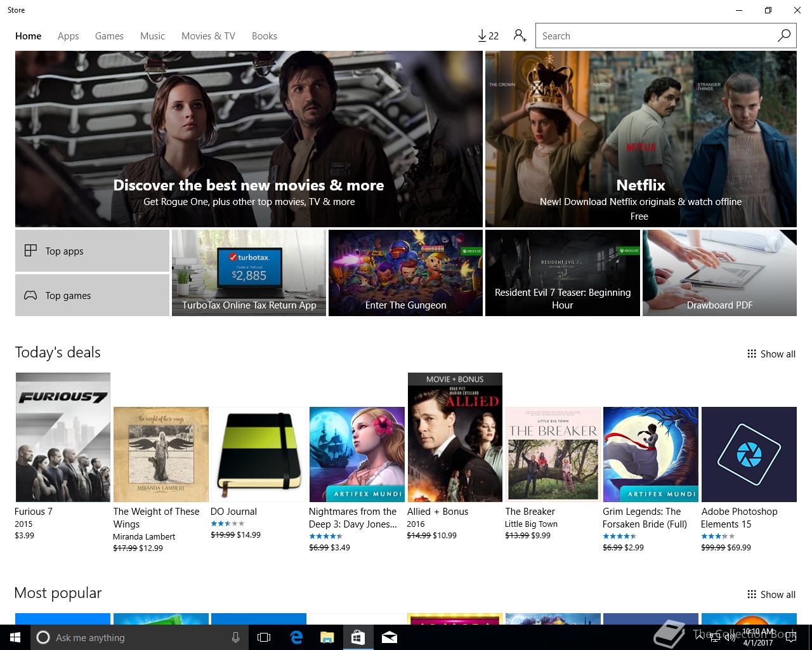Click the $69.99 price under Photoshop Elements

739,547
